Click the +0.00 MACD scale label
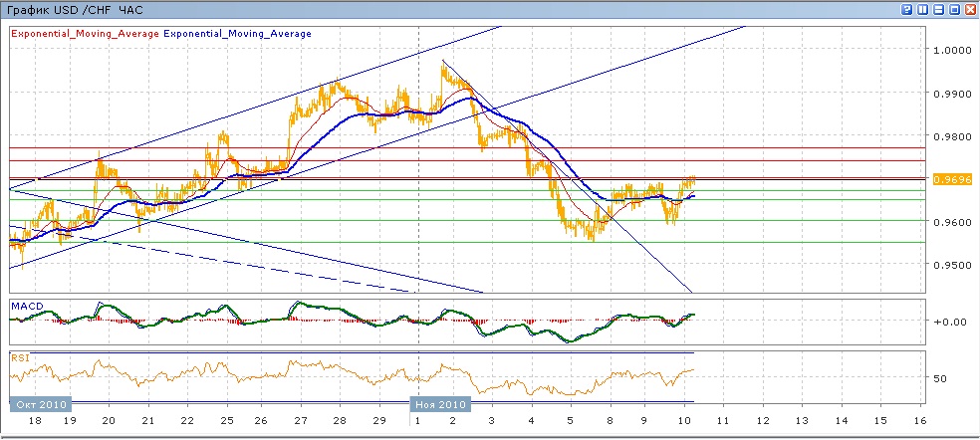This screenshot has height=440, width=980. coord(950,322)
